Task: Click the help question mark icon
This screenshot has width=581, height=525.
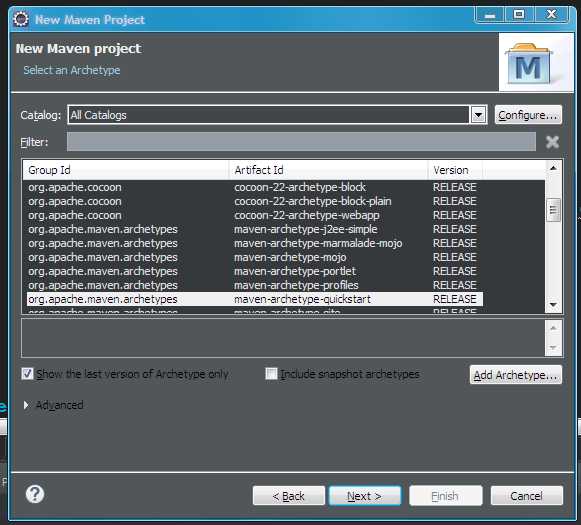Action: click(x=35, y=494)
